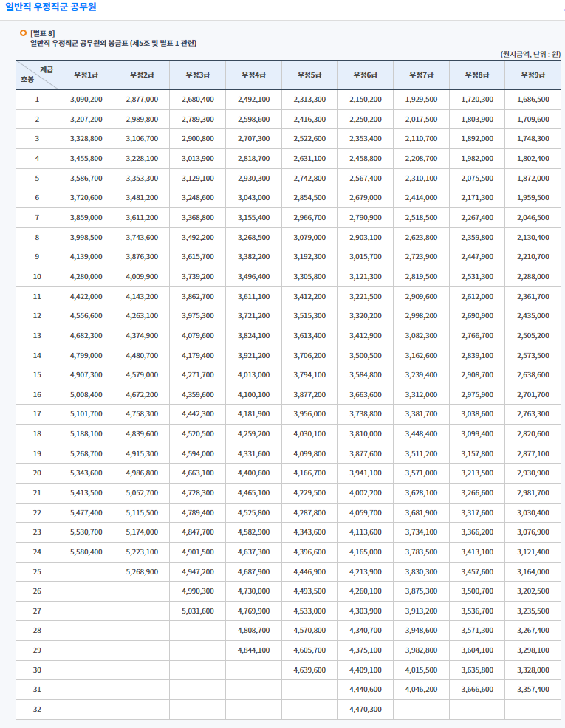Click cell 2,900,800 in 우정3급 column

point(198,138)
